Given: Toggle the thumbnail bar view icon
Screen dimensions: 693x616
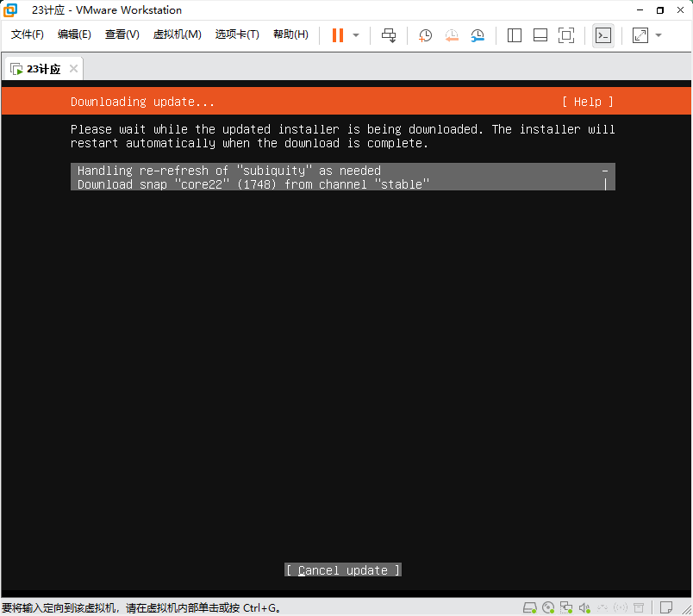Looking at the screenshot, I should [540, 35].
